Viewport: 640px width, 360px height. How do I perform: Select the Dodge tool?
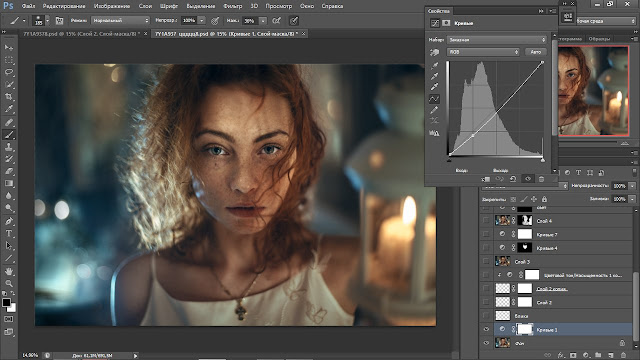(x=9, y=208)
